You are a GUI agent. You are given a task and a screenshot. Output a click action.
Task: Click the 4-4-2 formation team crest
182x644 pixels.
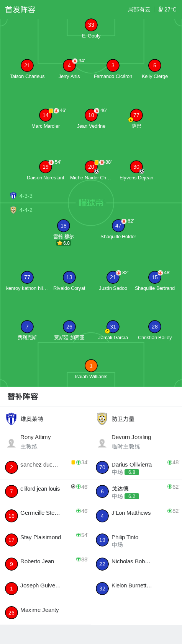point(13,210)
